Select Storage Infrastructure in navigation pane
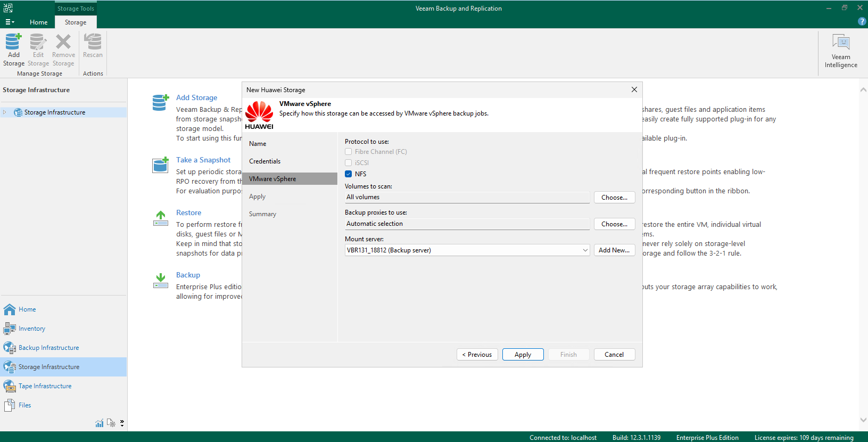This screenshot has height=442, width=868. (x=63, y=367)
